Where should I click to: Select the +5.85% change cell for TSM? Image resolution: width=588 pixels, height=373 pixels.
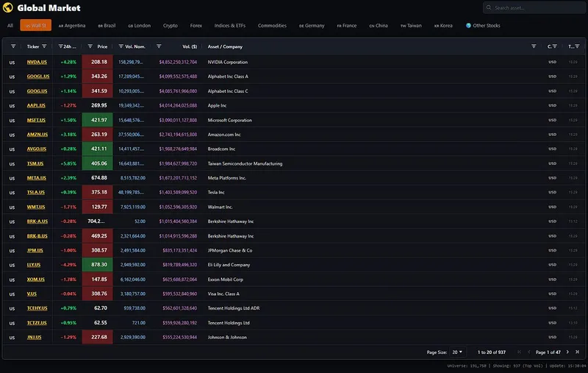pos(68,163)
